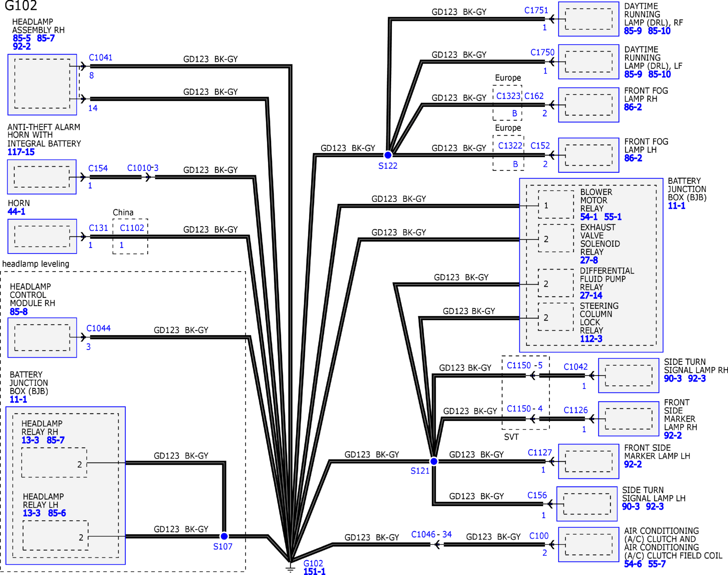
Task: Click the Headlamp Assembly RH component box
Action: tap(42, 84)
